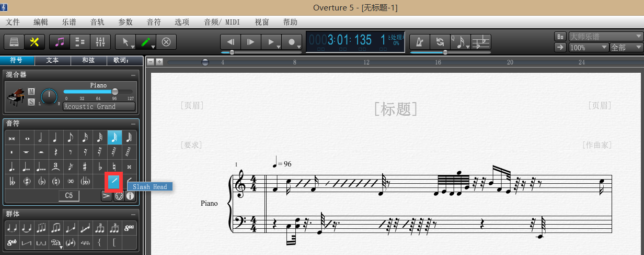Click the info icon in notes panel
644x255 pixels.
(130, 196)
